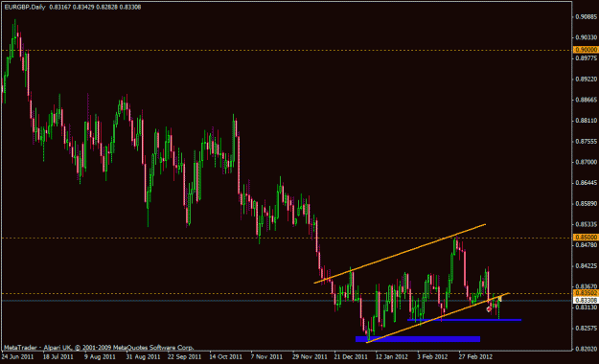Click the 0.87000 price axis label
This screenshot has height=364, width=599.
586,162
